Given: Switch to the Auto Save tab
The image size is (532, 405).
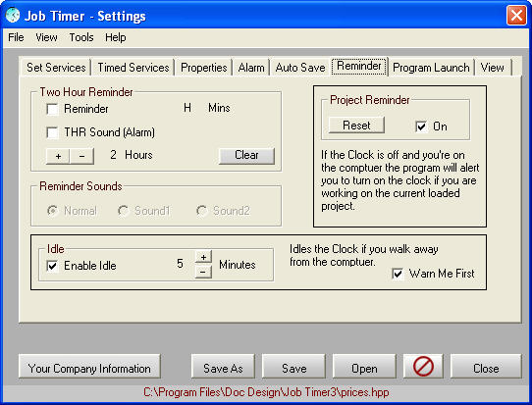Looking at the screenshot, I should pos(300,68).
